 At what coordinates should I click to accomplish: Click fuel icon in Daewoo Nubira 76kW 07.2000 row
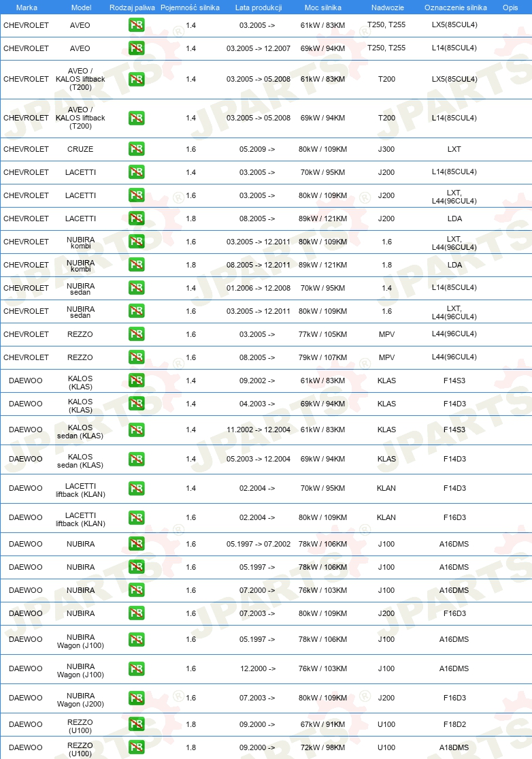coord(136,591)
